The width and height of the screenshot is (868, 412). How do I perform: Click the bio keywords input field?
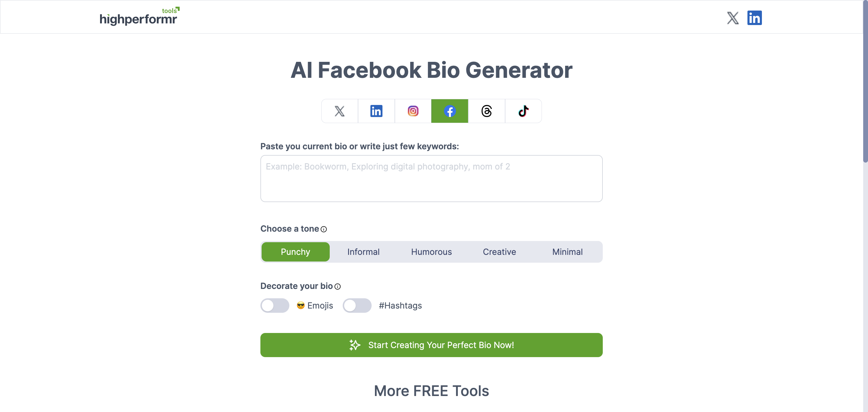[x=431, y=178]
